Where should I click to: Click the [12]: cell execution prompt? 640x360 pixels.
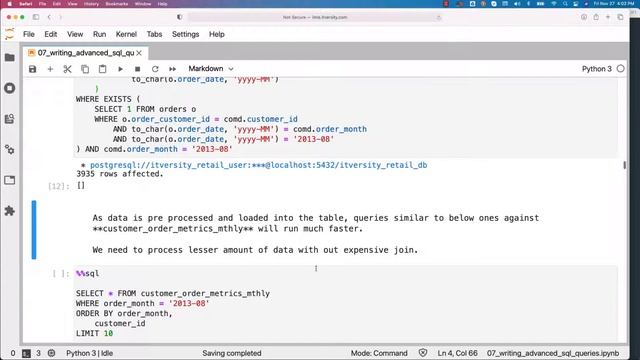pyautogui.click(x=59, y=186)
